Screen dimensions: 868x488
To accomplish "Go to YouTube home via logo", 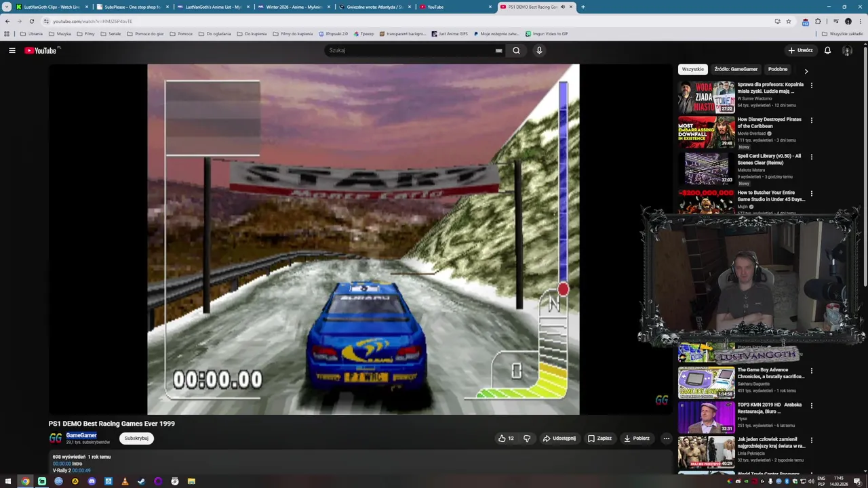I will [41, 50].
